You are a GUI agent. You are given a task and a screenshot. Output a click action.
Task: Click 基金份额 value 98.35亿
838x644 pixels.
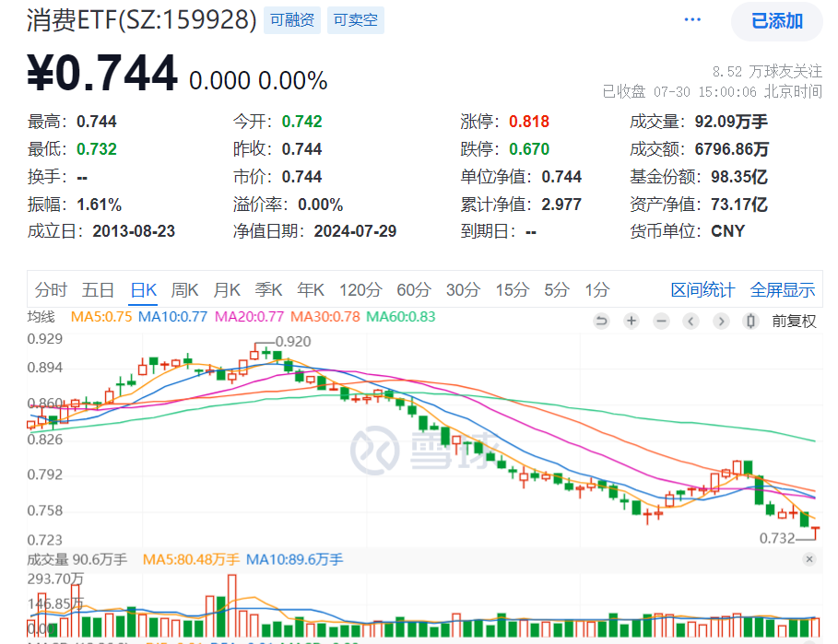pyautogui.click(x=739, y=177)
